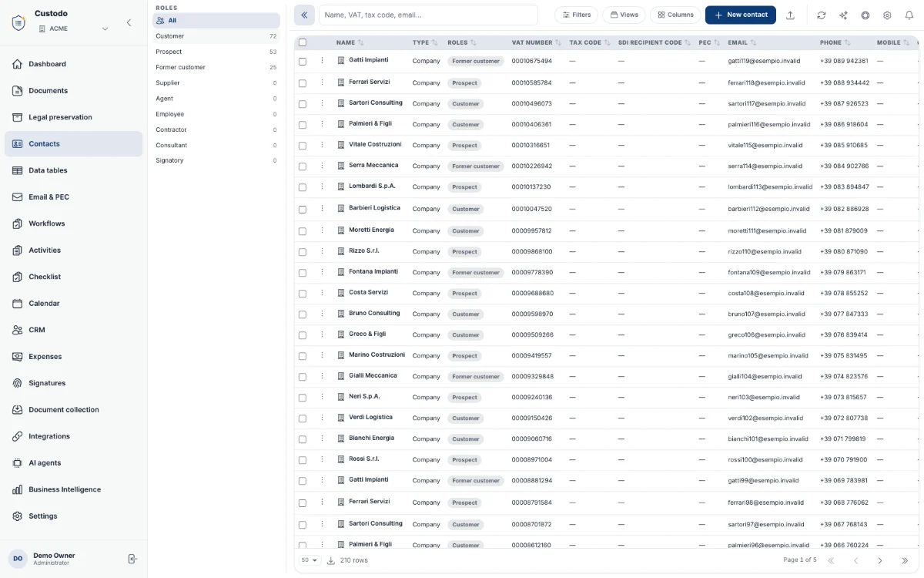Select checkbox for Marino Costruzioni
Screen dimensions: 924x578
(303, 355)
